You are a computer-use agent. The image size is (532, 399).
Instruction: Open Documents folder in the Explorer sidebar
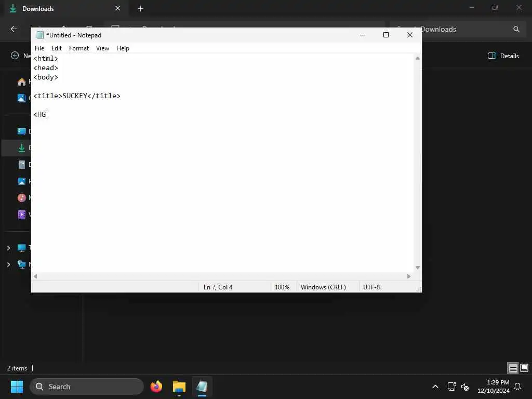coord(22,165)
